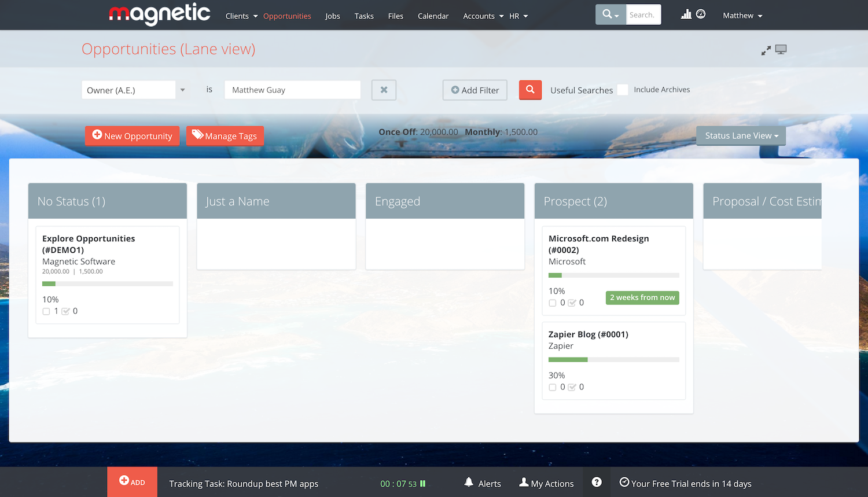Focus the top Search input field
This screenshot has height=497, width=868.
click(643, 14)
